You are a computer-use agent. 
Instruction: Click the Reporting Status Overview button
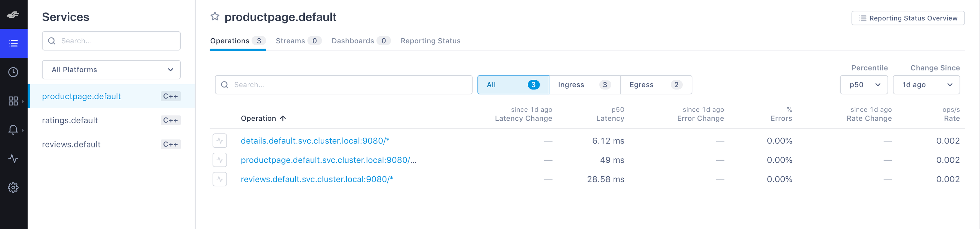coord(908,18)
